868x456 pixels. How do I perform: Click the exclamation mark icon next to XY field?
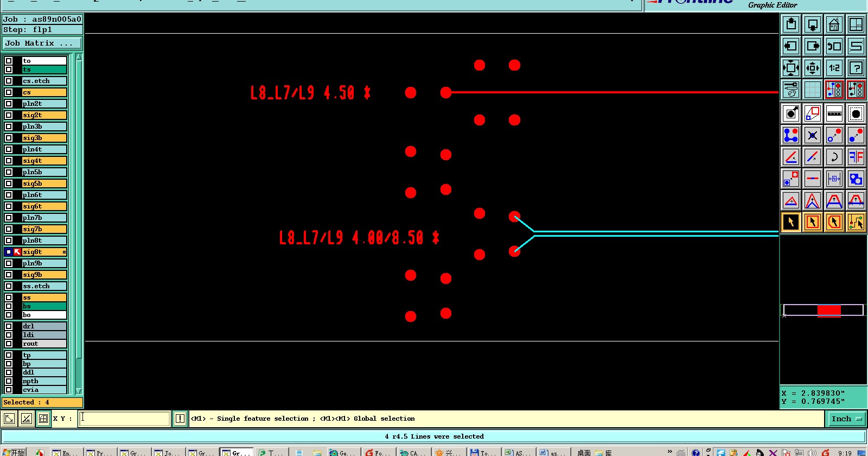[180, 419]
